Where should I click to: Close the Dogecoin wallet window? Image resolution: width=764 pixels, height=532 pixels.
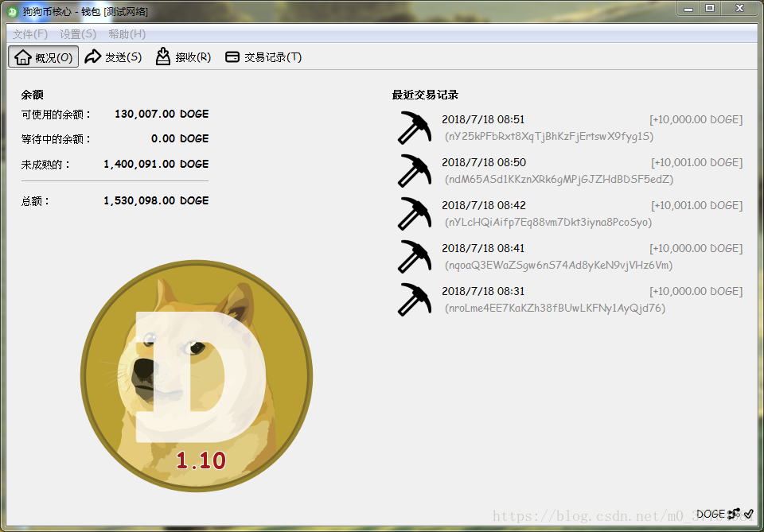tap(739, 9)
